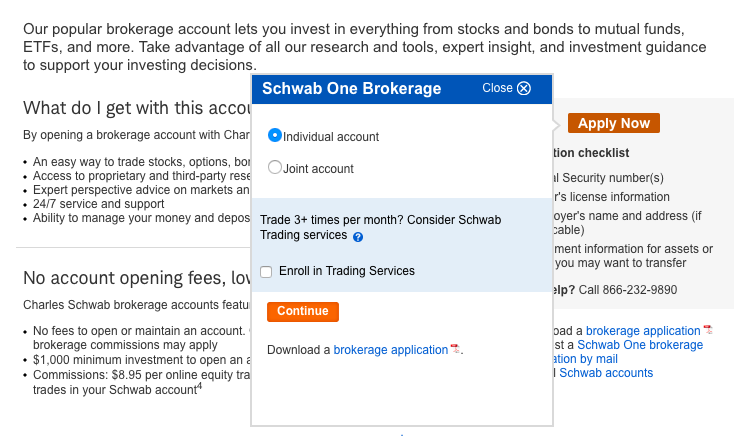Close the Schwab One Brokerage popup
The width and height of the screenshot is (739, 441).
[x=524, y=88]
